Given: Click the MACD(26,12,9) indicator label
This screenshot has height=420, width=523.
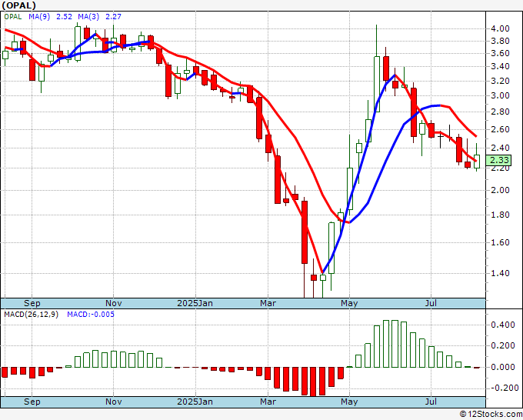Looking at the screenshot, I should 31,315.
